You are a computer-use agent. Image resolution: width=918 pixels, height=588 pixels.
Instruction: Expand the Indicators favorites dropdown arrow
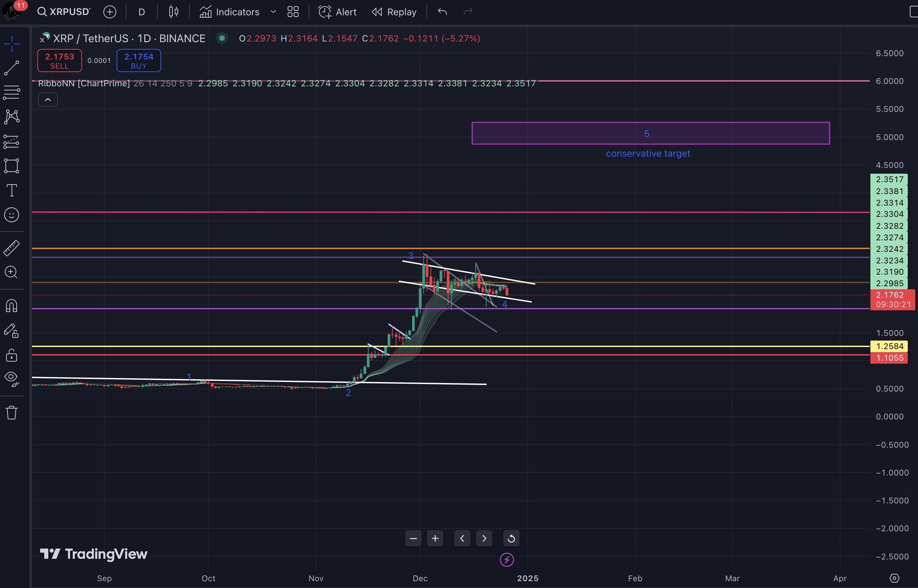tap(273, 12)
